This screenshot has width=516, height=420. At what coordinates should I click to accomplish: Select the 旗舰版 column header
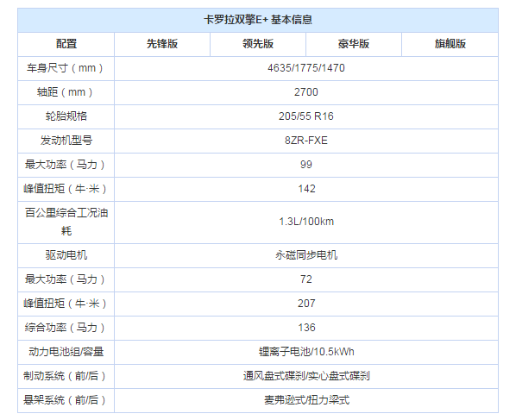click(450, 44)
